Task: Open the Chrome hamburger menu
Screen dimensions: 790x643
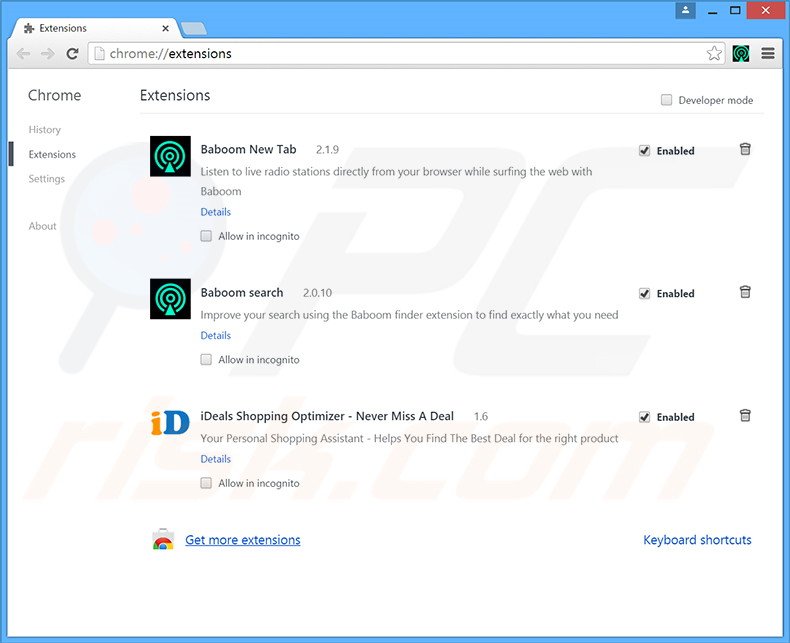Action: tap(768, 53)
